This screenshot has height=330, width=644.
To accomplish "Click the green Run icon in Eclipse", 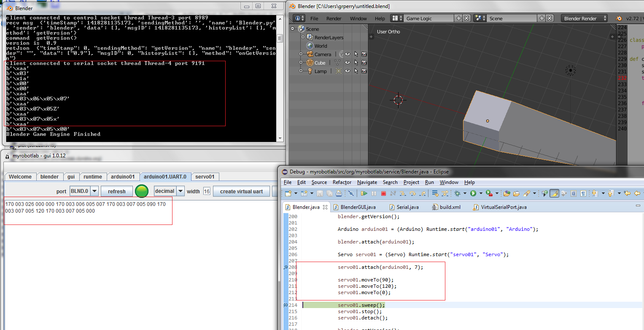I will click(x=473, y=193).
